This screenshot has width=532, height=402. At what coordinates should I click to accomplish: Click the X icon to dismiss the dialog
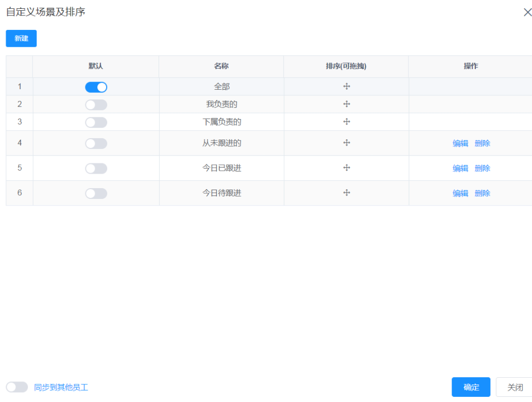click(527, 12)
